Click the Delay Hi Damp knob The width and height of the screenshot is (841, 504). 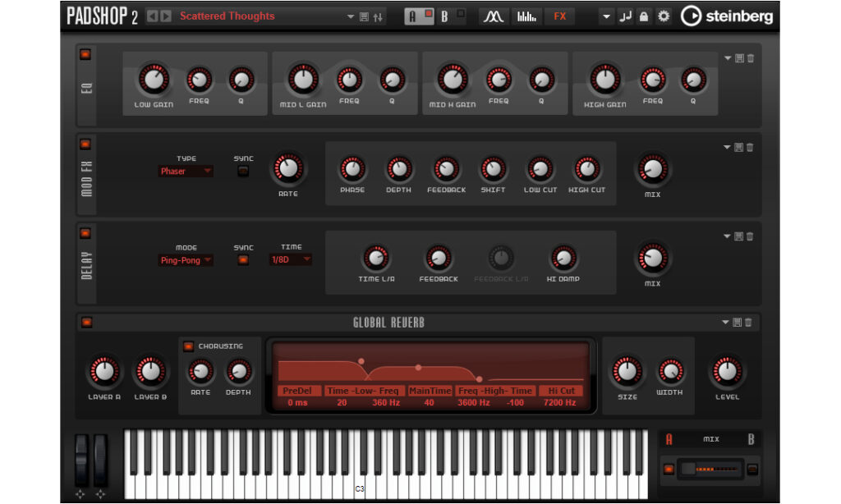563,259
